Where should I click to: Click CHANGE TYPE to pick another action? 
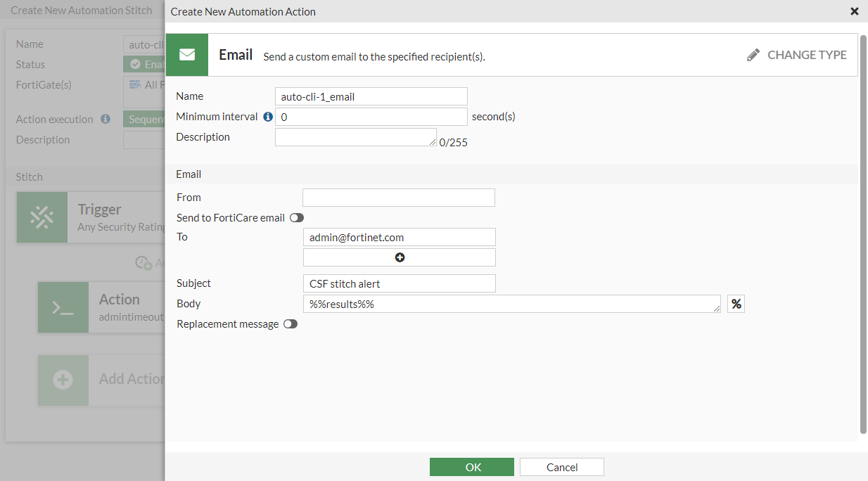[806, 54]
